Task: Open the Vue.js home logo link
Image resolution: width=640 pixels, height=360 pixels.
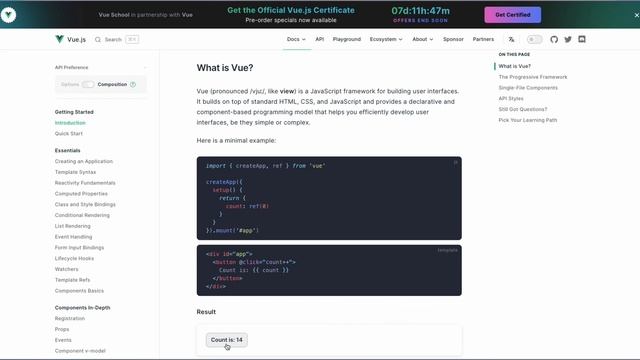Action: pos(70,39)
